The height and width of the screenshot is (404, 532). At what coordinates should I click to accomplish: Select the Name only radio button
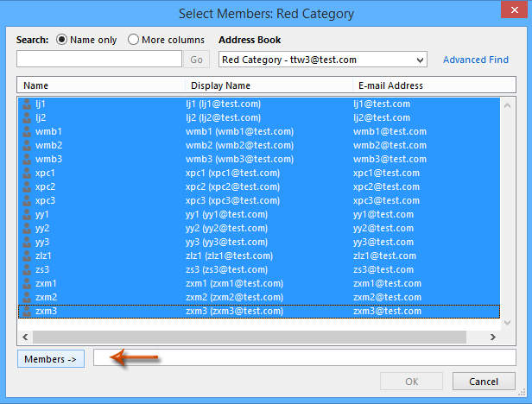tap(62, 40)
